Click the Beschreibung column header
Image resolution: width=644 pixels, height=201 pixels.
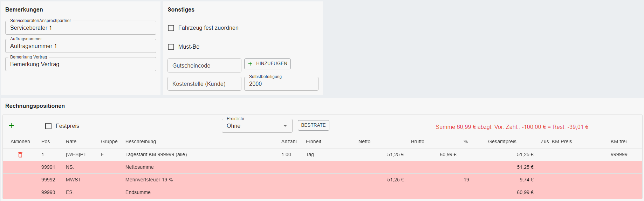(141, 142)
